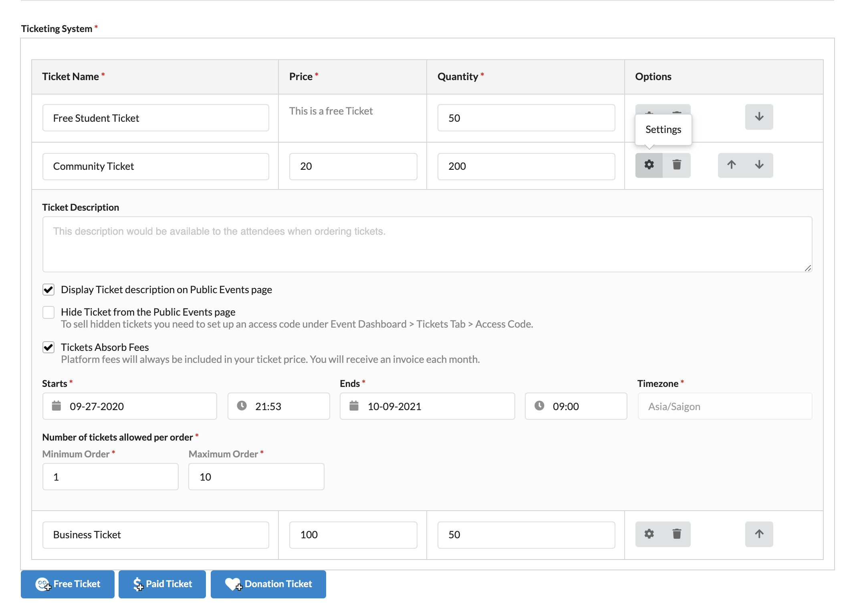Viewport: 859px width, 616px height.
Task: Click the Minimum Order input field
Action: (110, 477)
